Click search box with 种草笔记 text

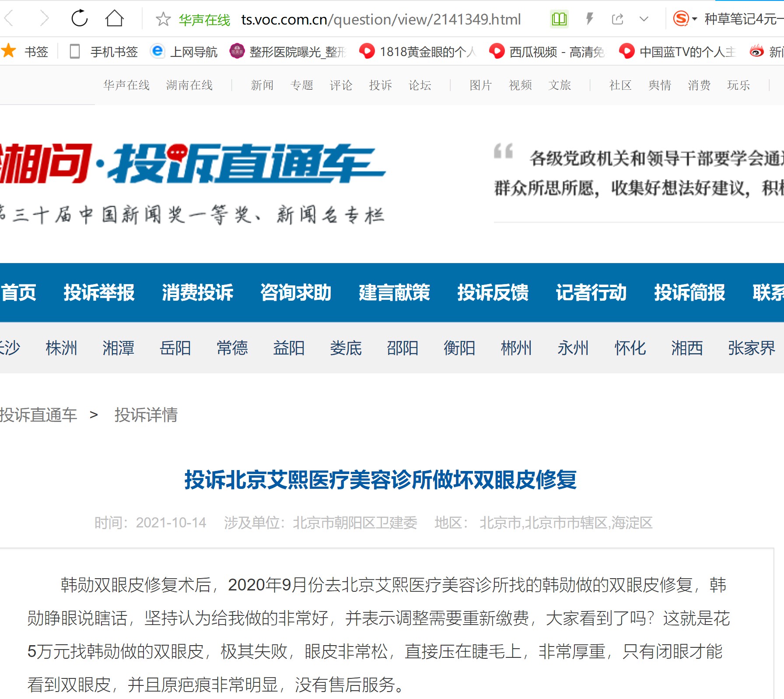744,19
